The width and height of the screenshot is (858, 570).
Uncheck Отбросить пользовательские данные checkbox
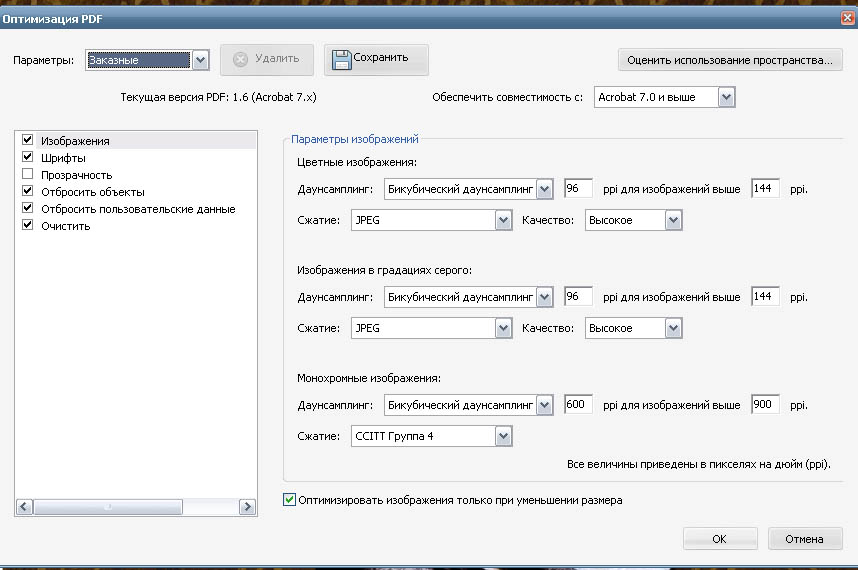pyautogui.click(x=27, y=208)
